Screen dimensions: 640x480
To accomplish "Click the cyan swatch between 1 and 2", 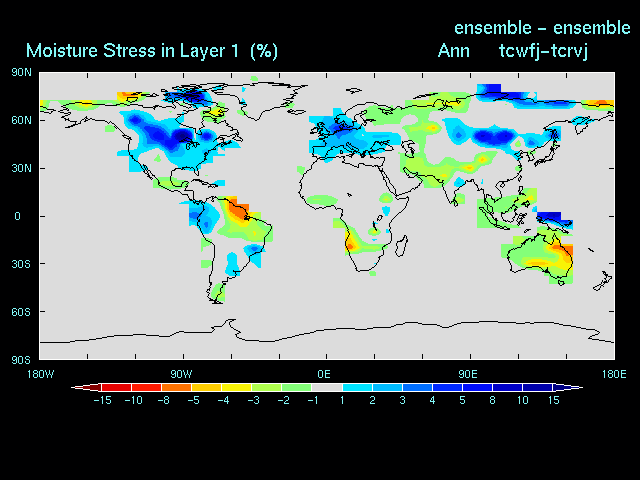I will (357, 387).
